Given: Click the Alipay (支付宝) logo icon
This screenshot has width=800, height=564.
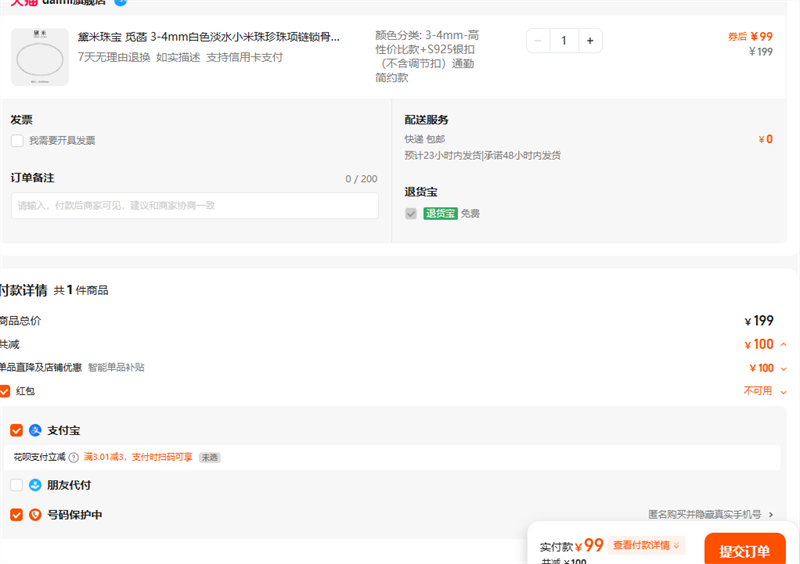Looking at the screenshot, I should [x=35, y=430].
